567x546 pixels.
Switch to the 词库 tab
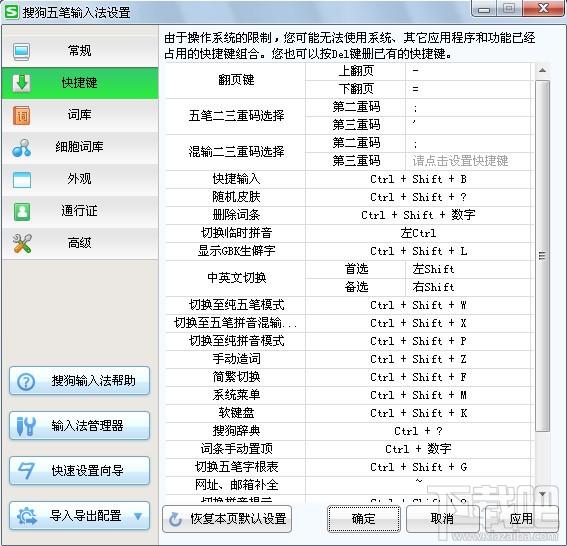[80, 115]
